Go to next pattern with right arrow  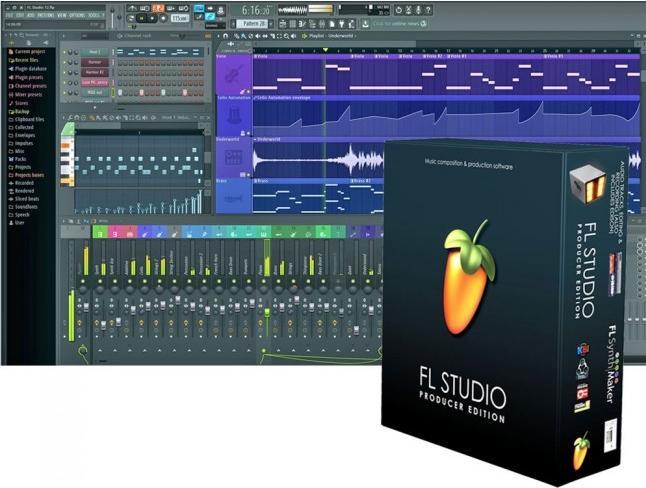coord(271,24)
